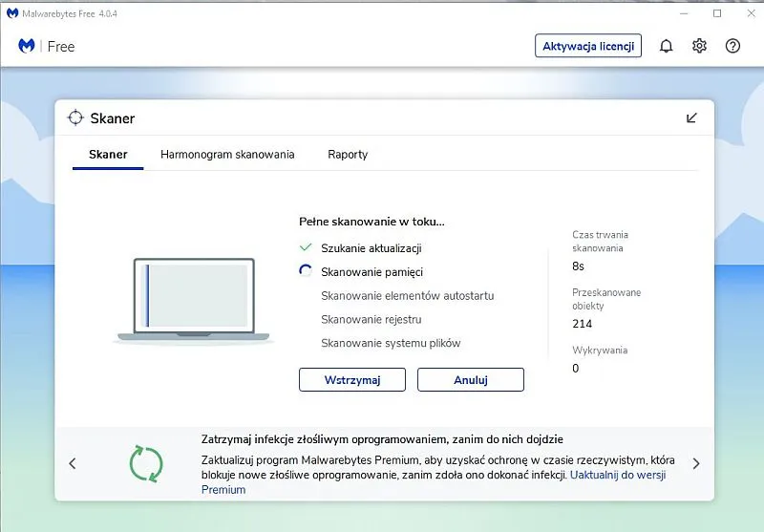This screenshot has width=764, height=532.
Task: Open the notifications bell
Action: pyautogui.click(x=666, y=46)
